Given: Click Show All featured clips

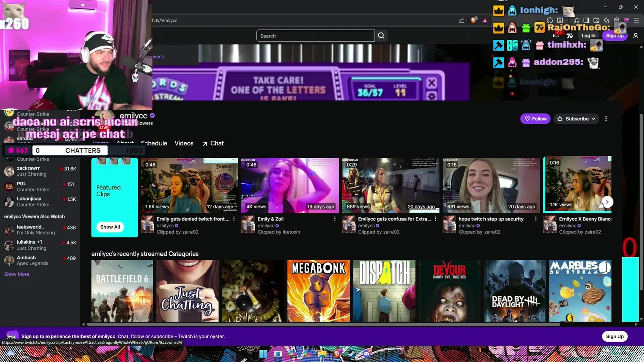Looking at the screenshot, I should pyautogui.click(x=110, y=227).
